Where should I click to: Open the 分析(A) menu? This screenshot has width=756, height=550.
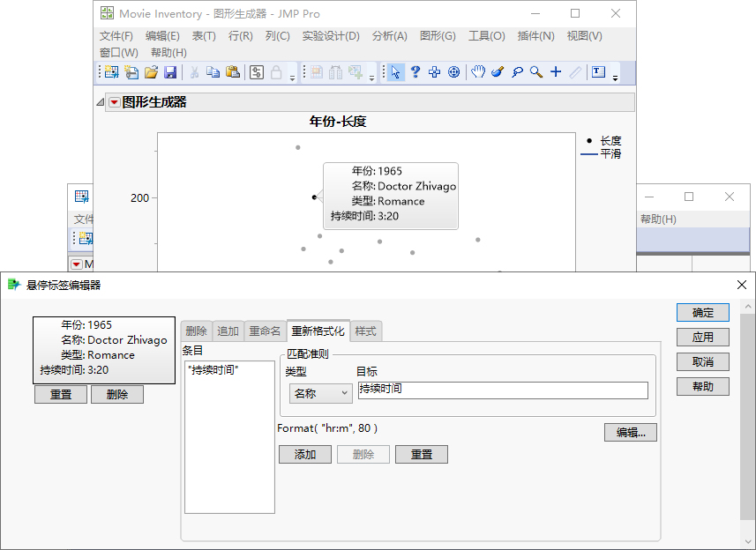pos(390,36)
